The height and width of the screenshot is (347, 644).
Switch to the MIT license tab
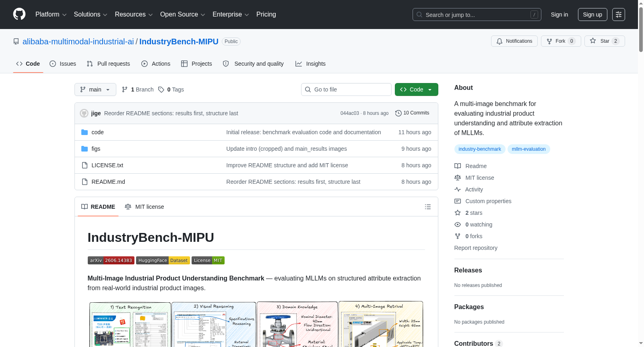coord(144,207)
